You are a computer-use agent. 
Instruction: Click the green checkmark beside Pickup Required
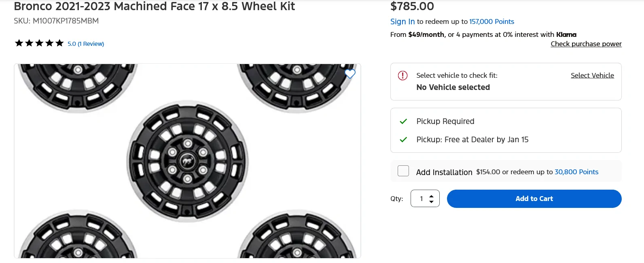point(403,121)
